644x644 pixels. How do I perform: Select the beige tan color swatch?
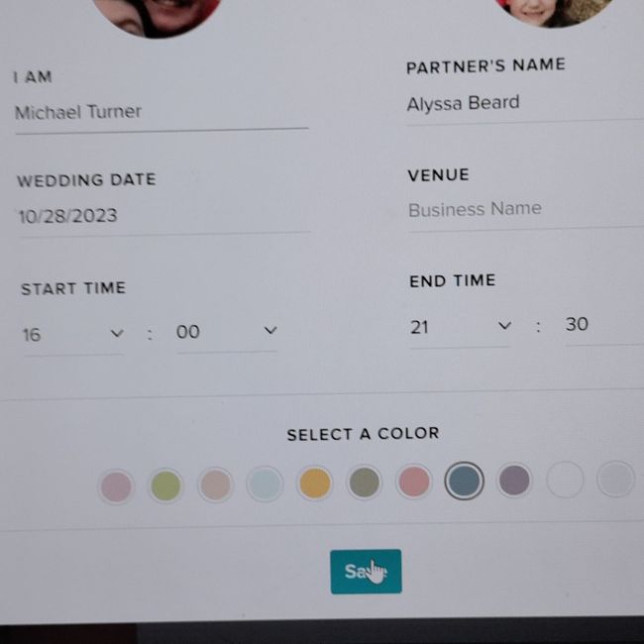(216, 485)
